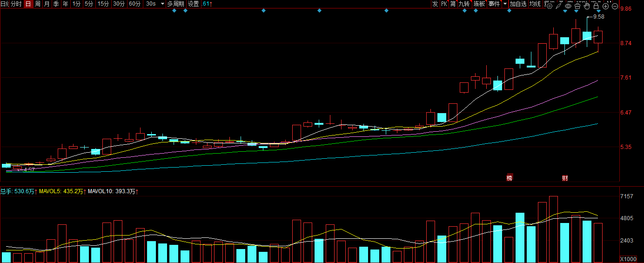Screen dimensions: 644x263
Task: Click the 简 toolbar button
Action: coord(453,4)
